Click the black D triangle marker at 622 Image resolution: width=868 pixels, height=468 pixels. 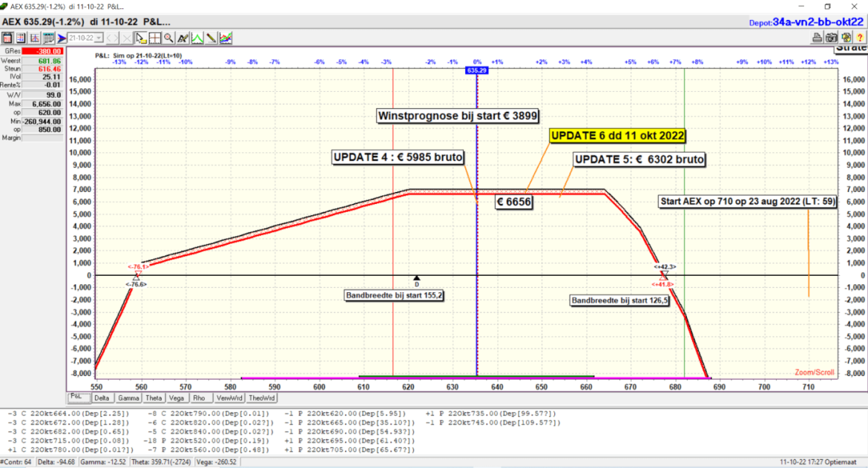[416, 278]
